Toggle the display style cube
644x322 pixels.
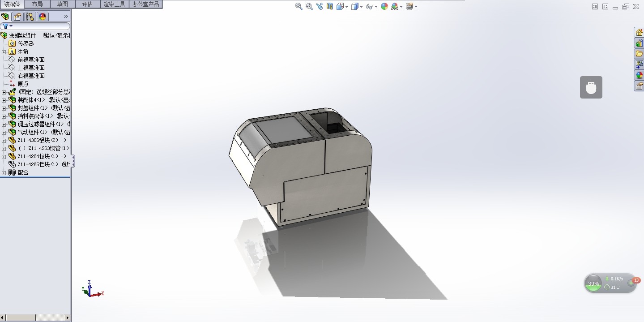(x=354, y=6)
